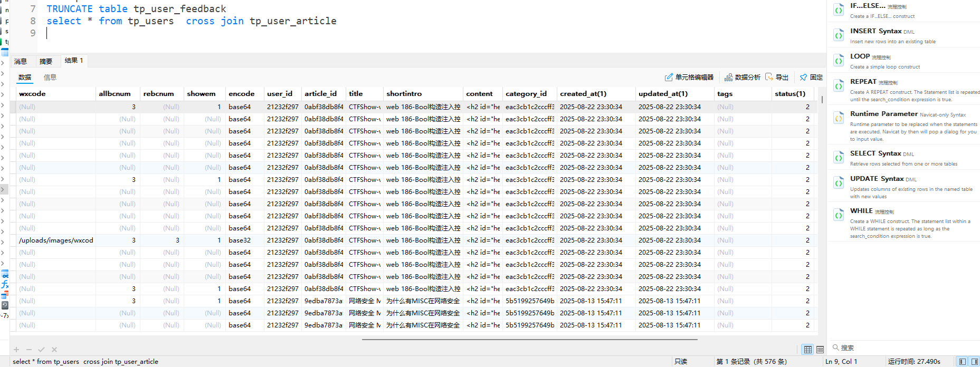Click the apply changes checkmark icon
Image resolution: width=980 pixels, height=367 pixels.
coord(41,350)
